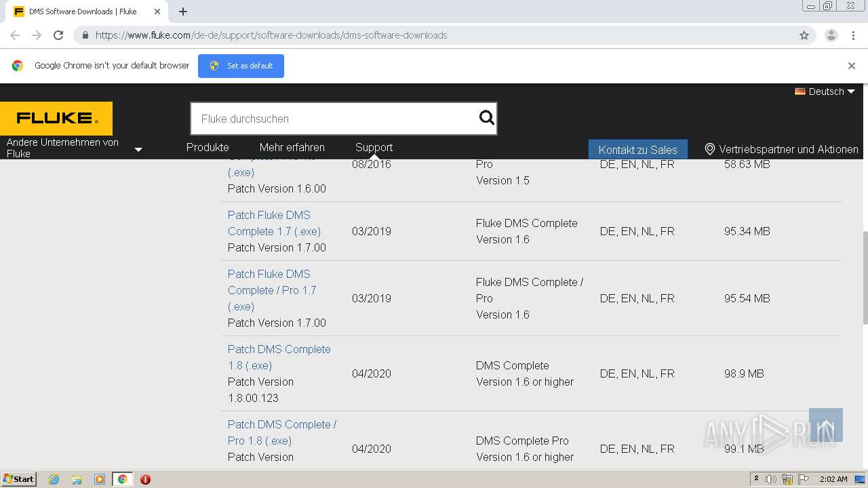868x488 pixels.
Task: Dismiss the default browser notification bar
Action: coord(852,66)
